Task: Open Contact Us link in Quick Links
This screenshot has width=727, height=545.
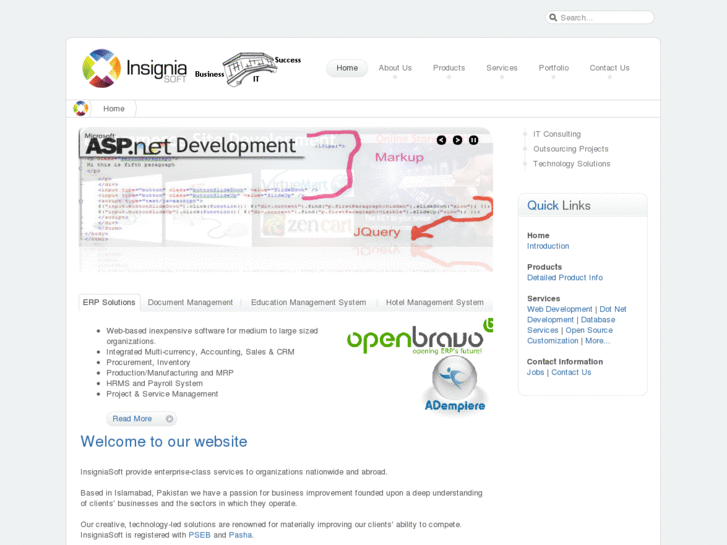Action: (x=571, y=372)
